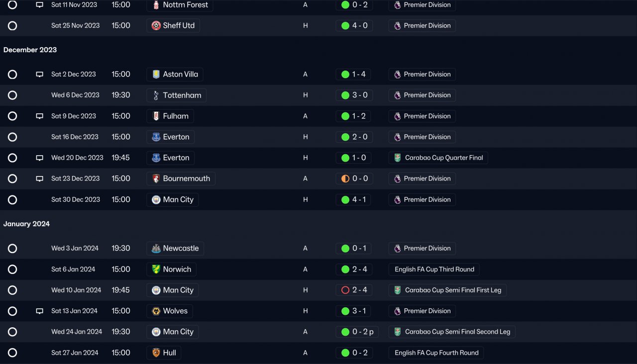
Task: Select the radio circle for Sheff Utd match
Action: (x=12, y=26)
